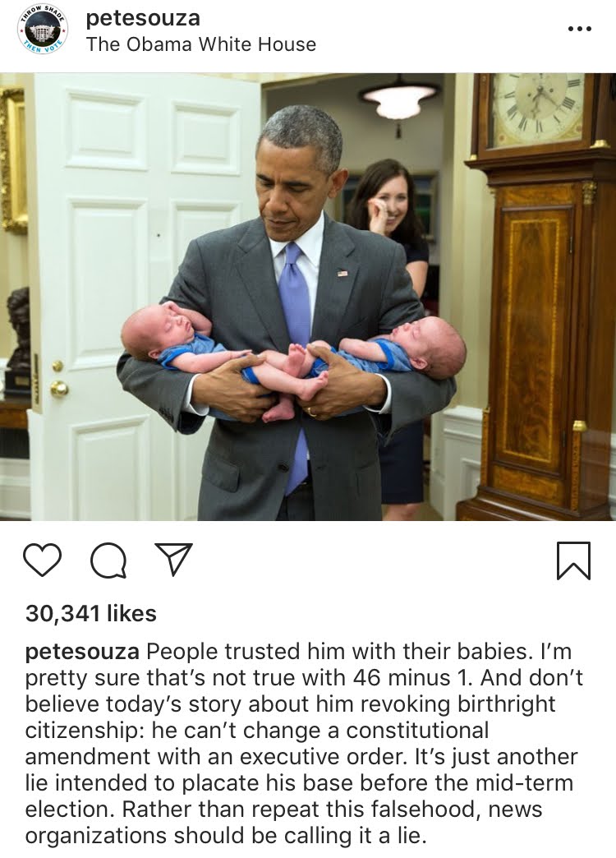The height and width of the screenshot is (858, 616).
Task: Tap the brass door knob in the photo
Action: pyautogui.click(x=59, y=389)
